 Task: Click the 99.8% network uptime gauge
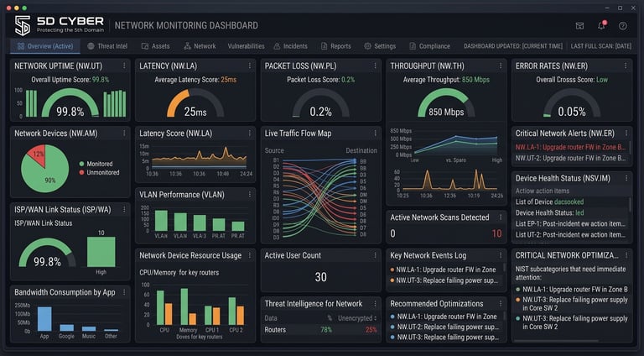pos(70,104)
